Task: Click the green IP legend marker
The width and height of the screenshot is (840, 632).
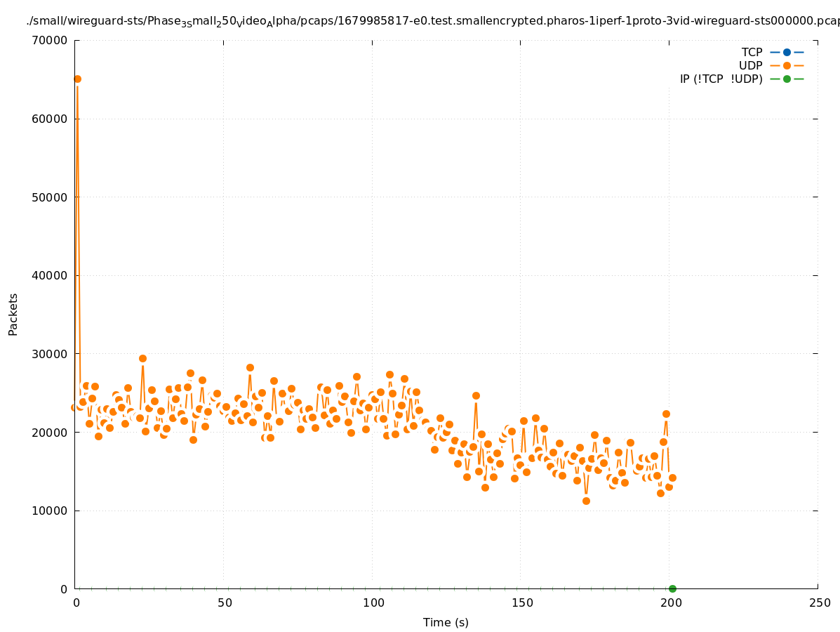Action: (787, 79)
